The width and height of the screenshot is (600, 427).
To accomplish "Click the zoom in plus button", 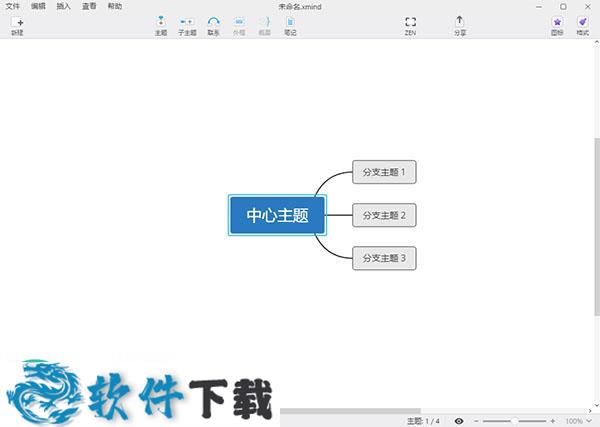I will click(553, 421).
